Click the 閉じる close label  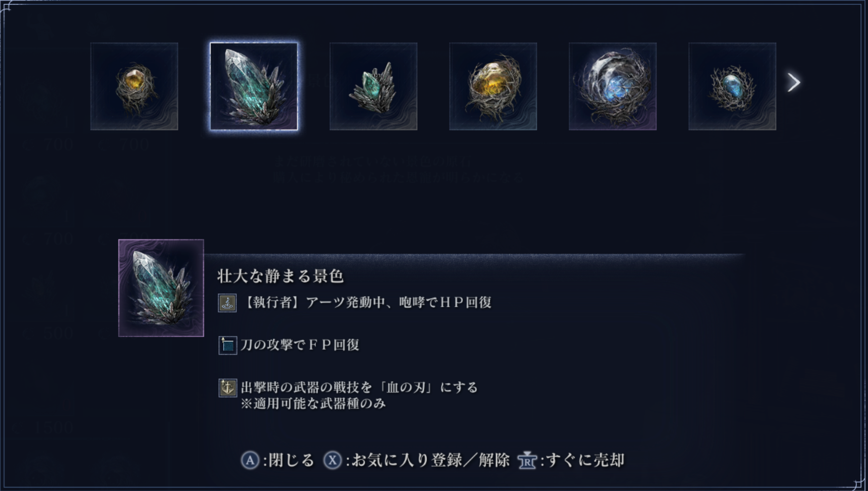[291, 460]
